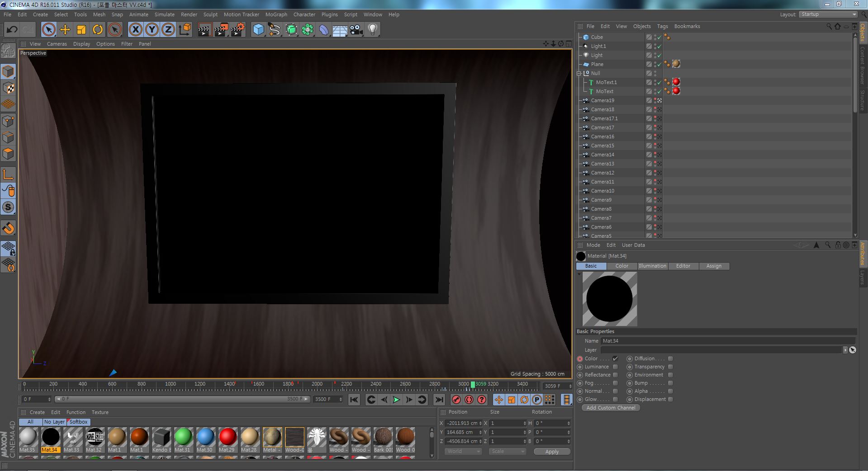Select Polygons mode in left toolbar
868x471 pixels.
(8, 154)
